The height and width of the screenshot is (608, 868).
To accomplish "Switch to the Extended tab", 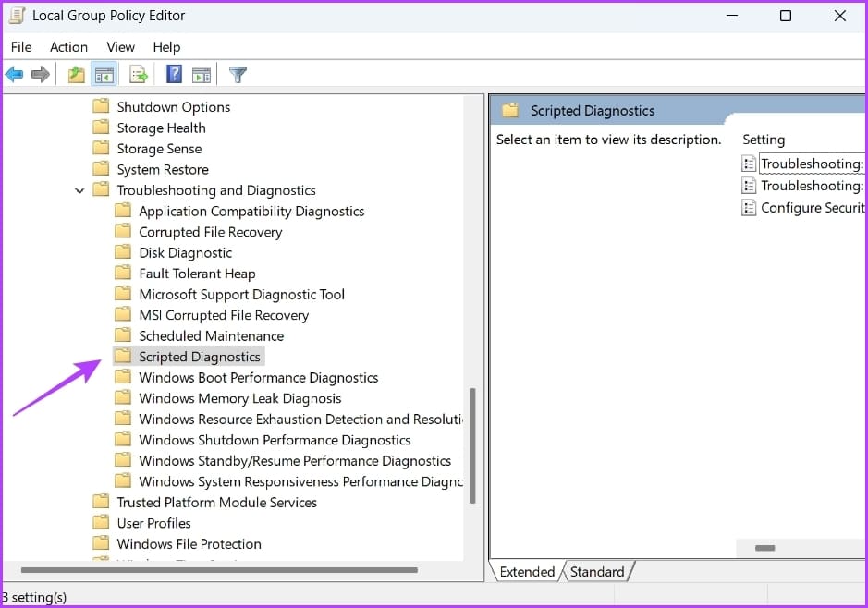I will click(x=527, y=571).
